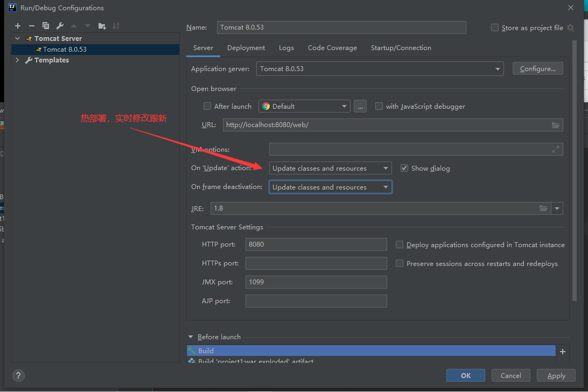This screenshot has width=588, height=392.
Task: Click the OK button
Action: (x=466, y=375)
